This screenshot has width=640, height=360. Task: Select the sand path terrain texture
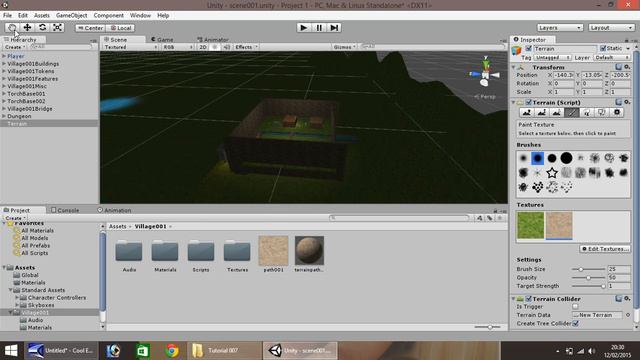[559, 225]
